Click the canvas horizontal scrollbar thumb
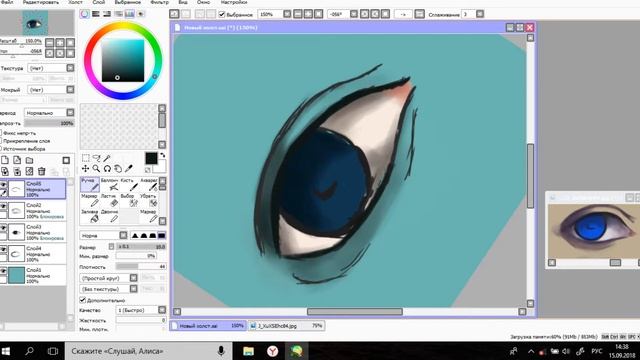Viewport: 640px width, 360px height. tap(355, 311)
